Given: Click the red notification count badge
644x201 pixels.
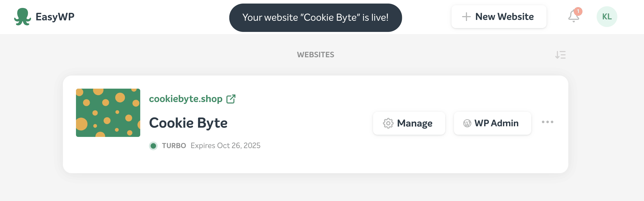Looking at the screenshot, I should coord(578,11).
